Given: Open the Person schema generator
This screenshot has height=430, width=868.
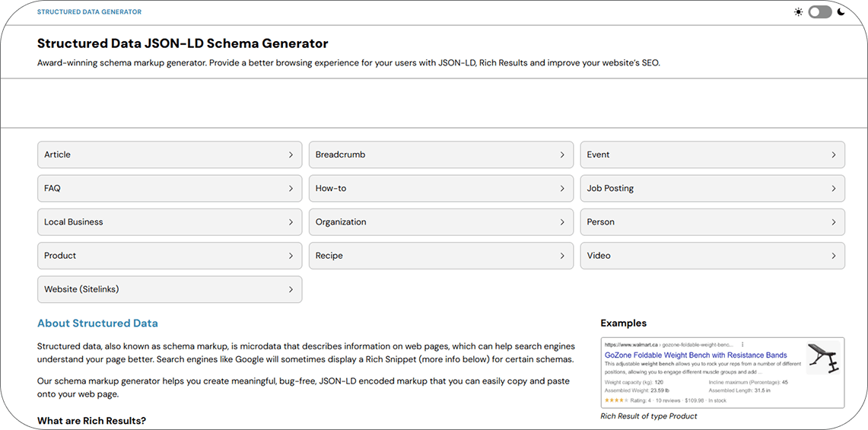Looking at the screenshot, I should pyautogui.click(x=712, y=222).
